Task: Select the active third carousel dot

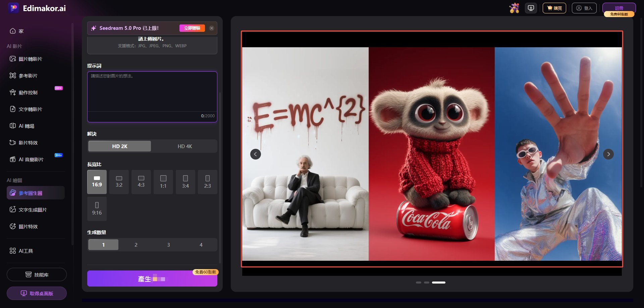Action: click(x=439, y=283)
